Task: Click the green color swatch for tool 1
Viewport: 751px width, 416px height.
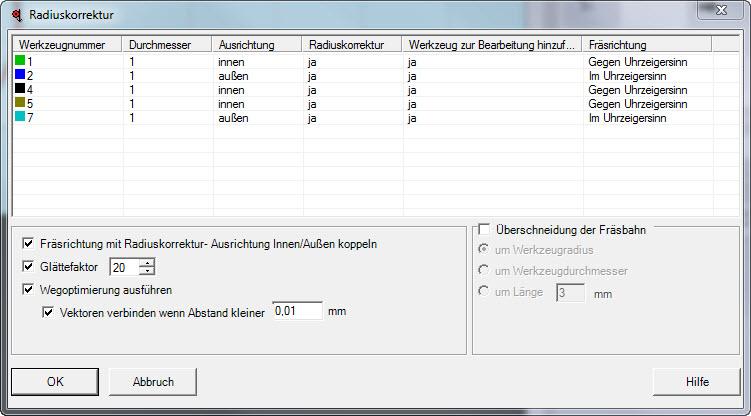Action: click(x=20, y=62)
